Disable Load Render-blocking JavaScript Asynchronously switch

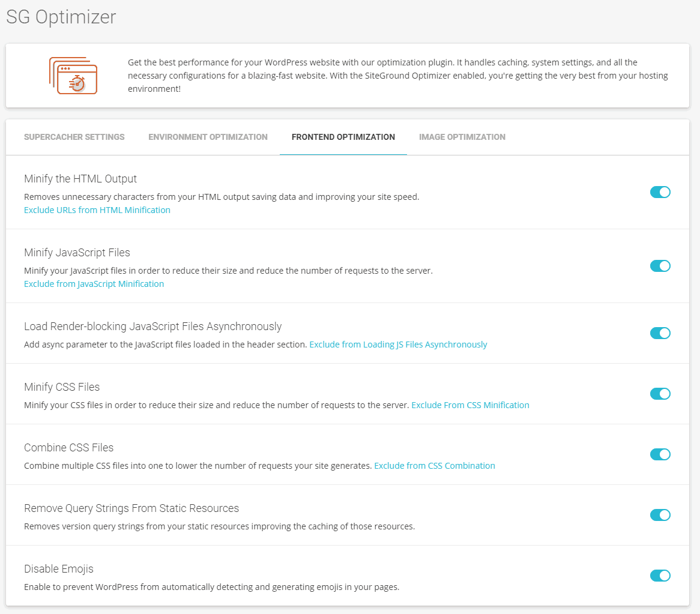[x=660, y=333]
